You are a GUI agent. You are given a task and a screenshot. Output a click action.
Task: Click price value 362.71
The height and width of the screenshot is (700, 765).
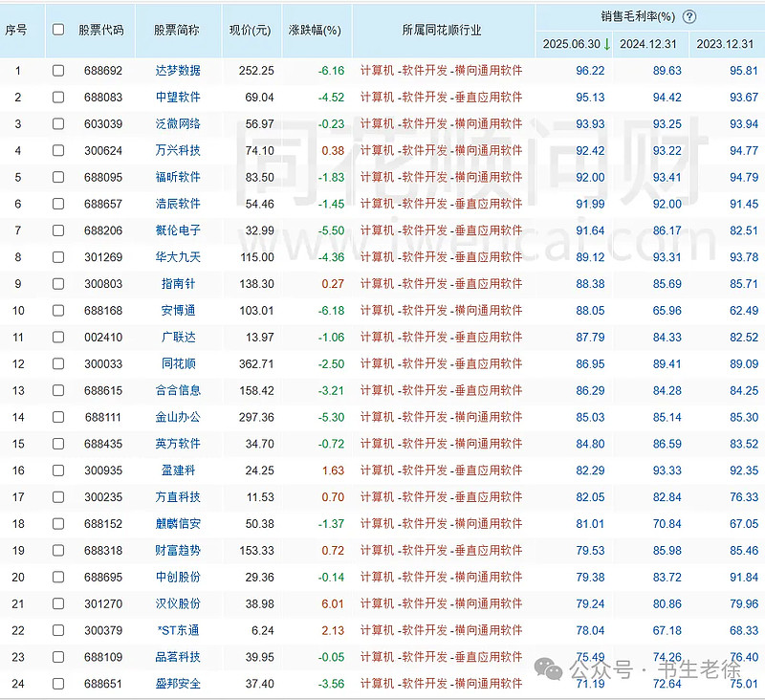[256, 364]
